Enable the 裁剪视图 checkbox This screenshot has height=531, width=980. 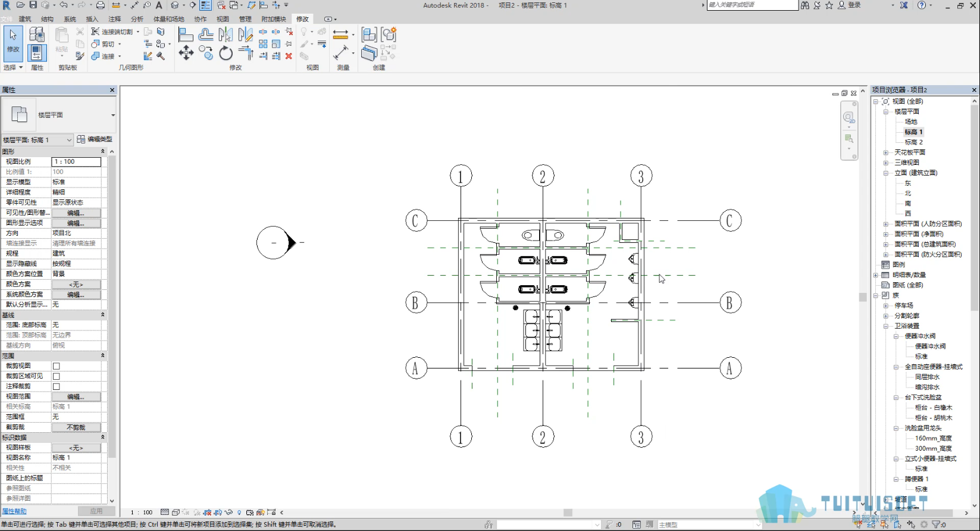pos(57,366)
